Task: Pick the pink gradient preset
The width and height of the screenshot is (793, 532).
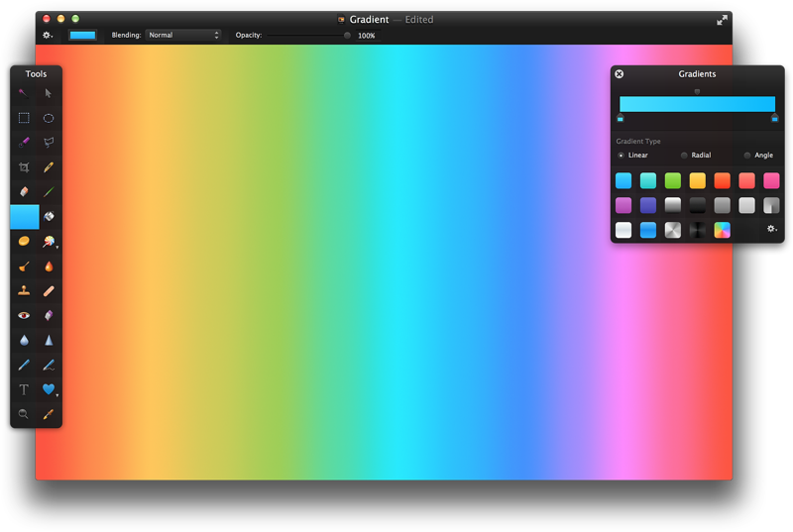Action: coord(771,180)
